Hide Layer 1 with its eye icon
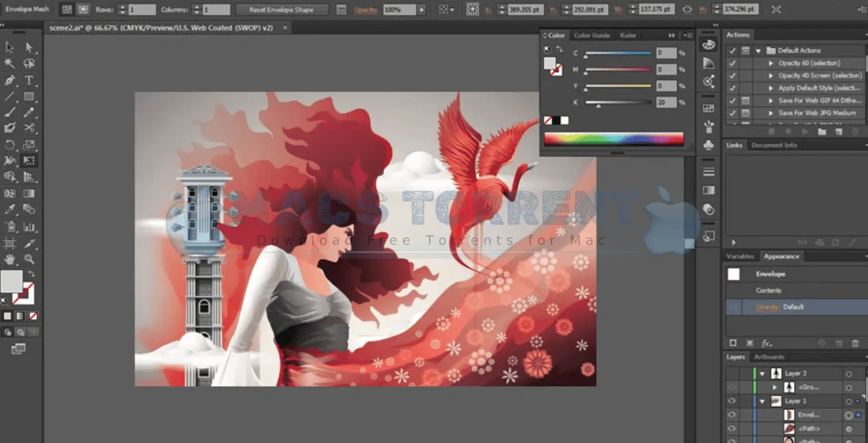Screen dimensions: 868x443 click(732, 401)
